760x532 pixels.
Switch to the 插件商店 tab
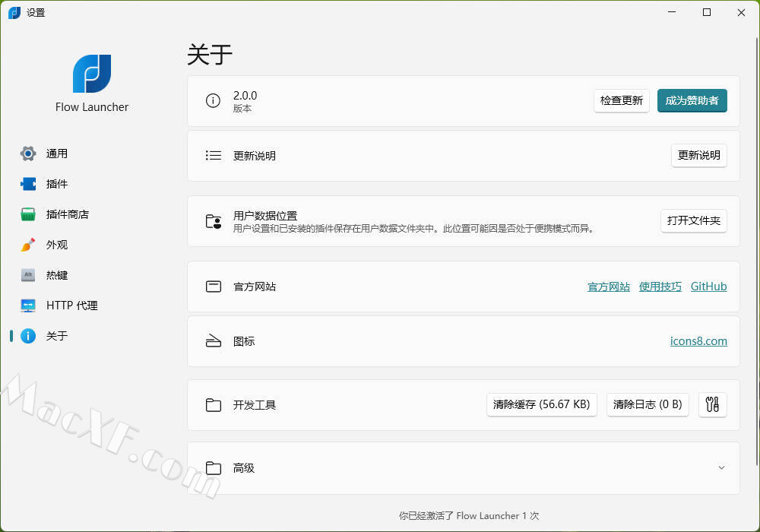67,214
